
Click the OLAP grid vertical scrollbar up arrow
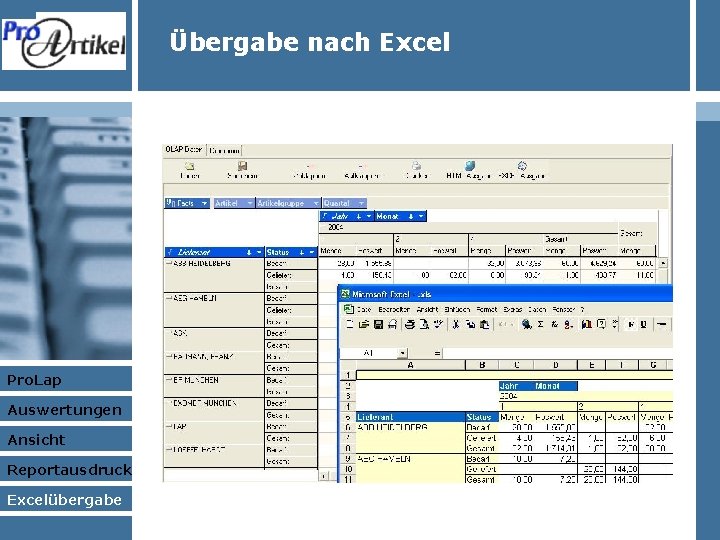tap(663, 264)
